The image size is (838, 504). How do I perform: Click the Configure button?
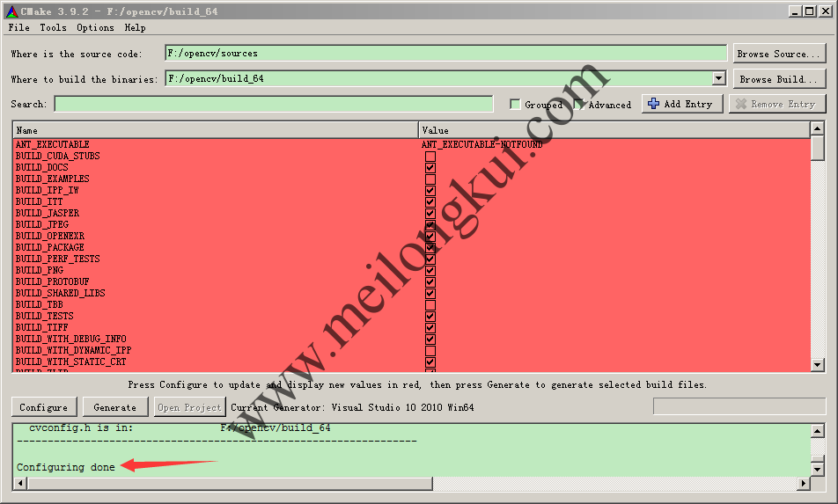[44, 407]
